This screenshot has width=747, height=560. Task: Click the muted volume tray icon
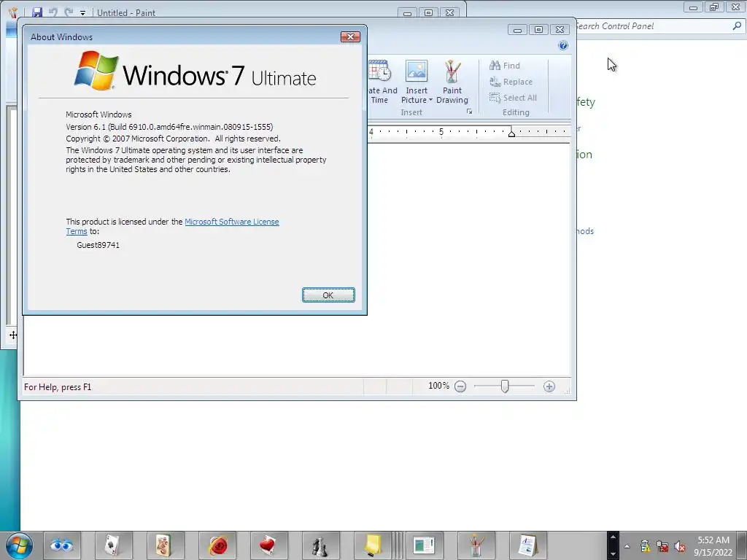pos(680,546)
